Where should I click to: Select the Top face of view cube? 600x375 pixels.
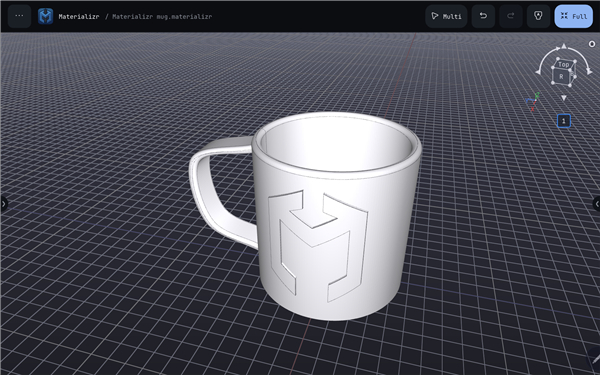click(x=564, y=64)
